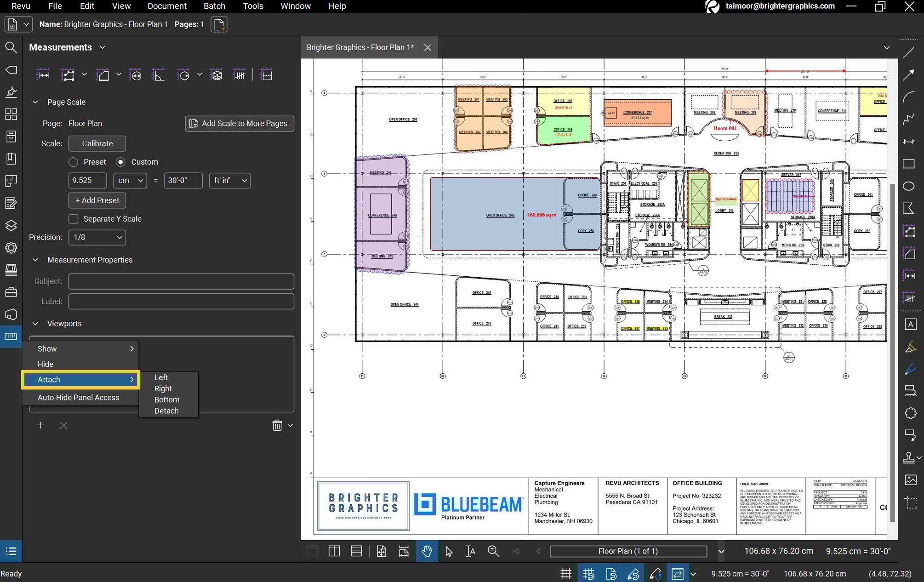Select the Preset radio button
Viewport: 924px width, 582px height.
click(73, 162)
